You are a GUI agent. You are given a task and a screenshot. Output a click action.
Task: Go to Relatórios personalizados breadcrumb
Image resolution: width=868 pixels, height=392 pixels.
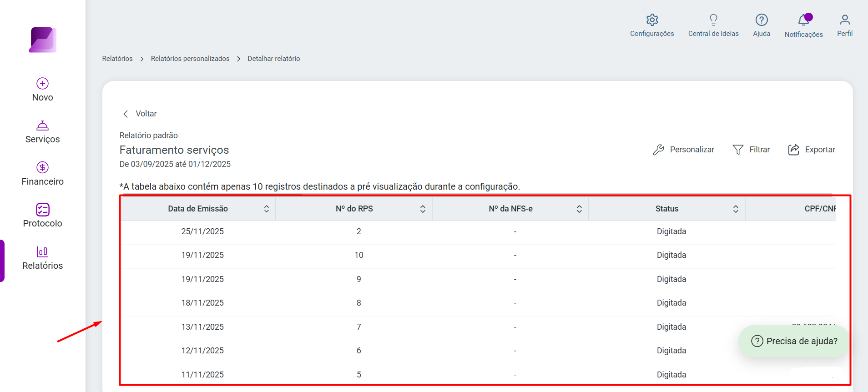pyautogui.click(x=190, y=59)
